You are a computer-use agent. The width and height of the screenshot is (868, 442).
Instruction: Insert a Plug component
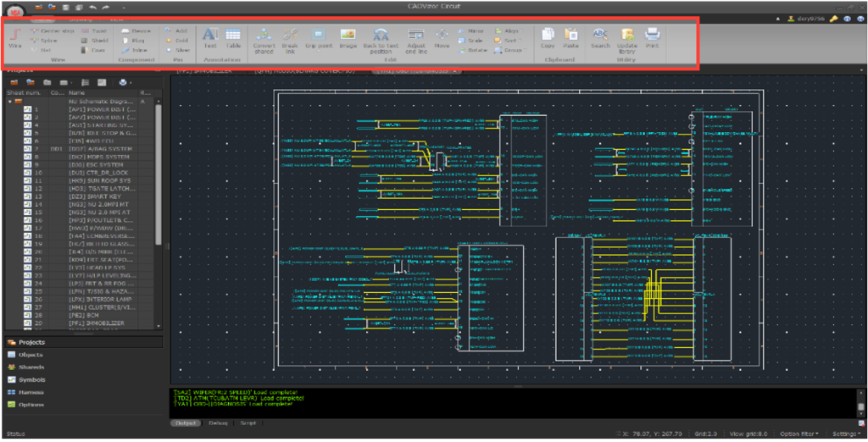point(133,41)
